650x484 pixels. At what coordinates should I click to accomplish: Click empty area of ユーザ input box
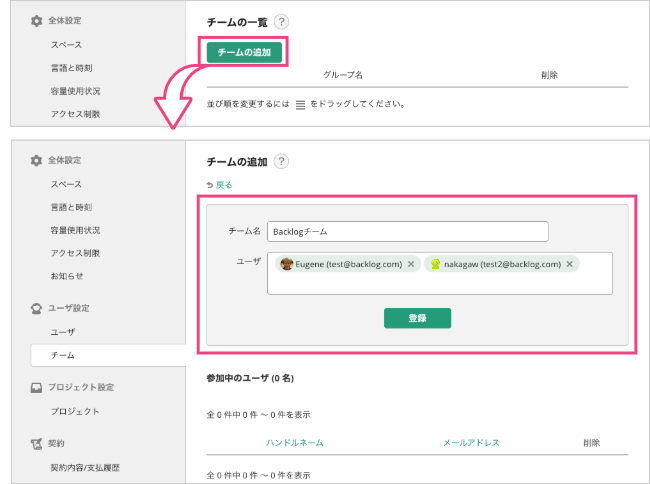(439, 284)
